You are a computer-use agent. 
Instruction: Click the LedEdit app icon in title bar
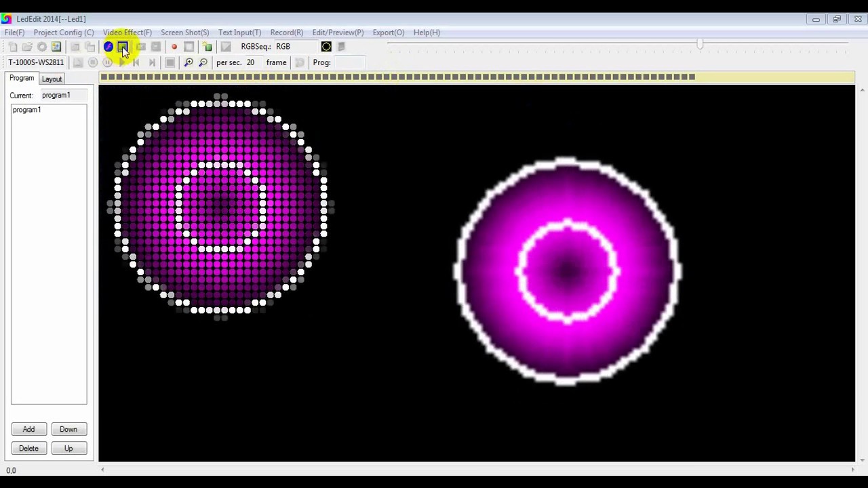(x=7, y=18)
